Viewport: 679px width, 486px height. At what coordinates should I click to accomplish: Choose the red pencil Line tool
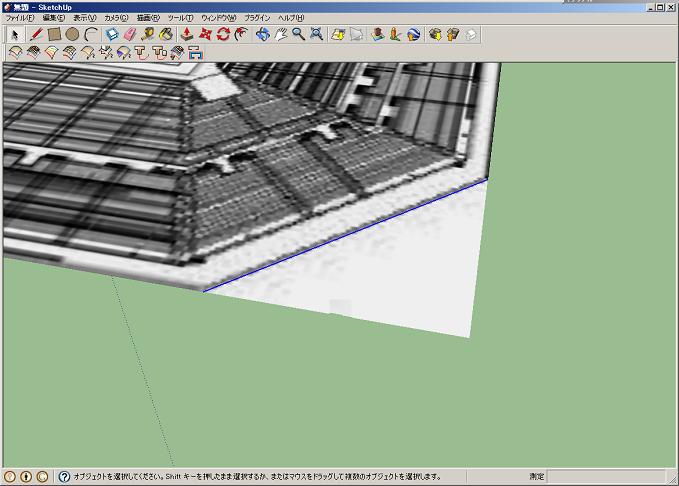click(35, 34)
